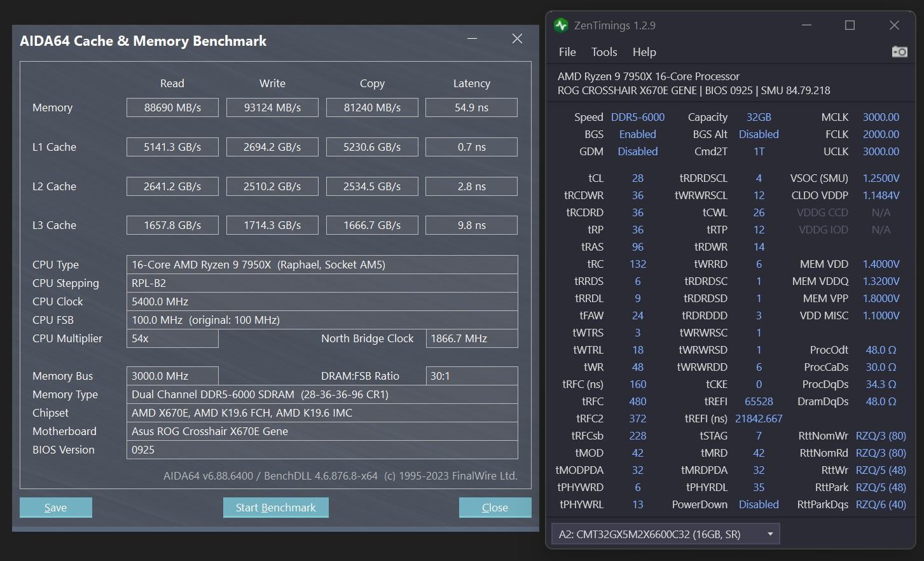Click the CPU Clock 5400.0 MHz field

pos(322,301)
